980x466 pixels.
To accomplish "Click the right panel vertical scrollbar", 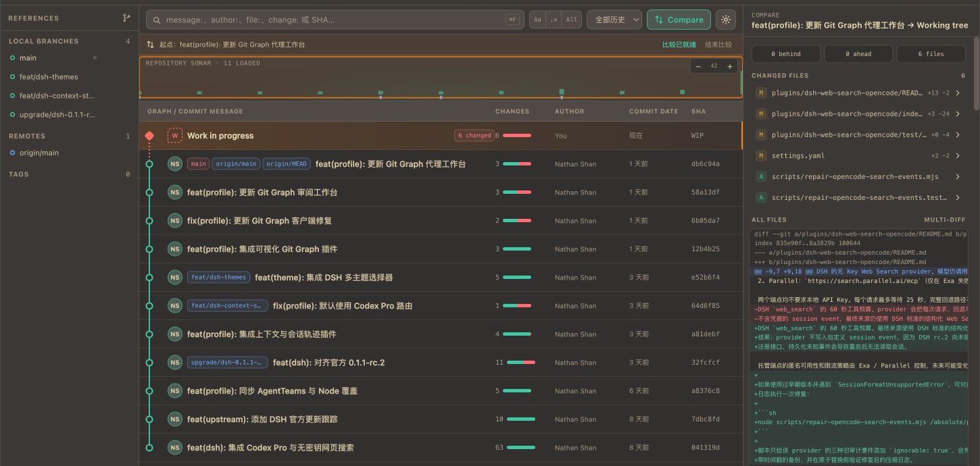I will [976, 73].
